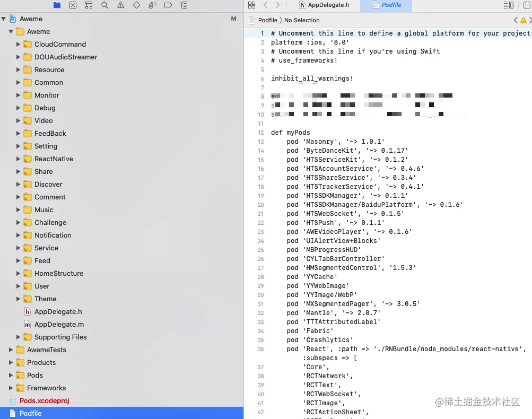Select the Podfile row in the navigator

[122, 413]
